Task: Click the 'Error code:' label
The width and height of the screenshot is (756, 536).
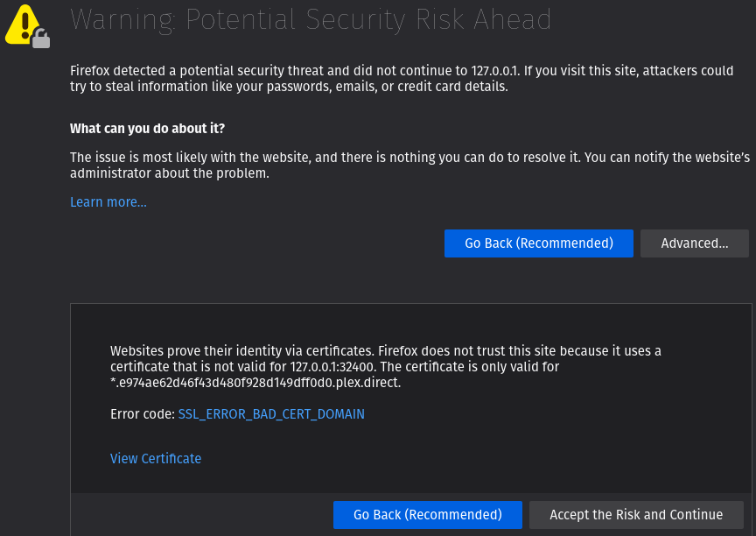Action: click(143, 414)
